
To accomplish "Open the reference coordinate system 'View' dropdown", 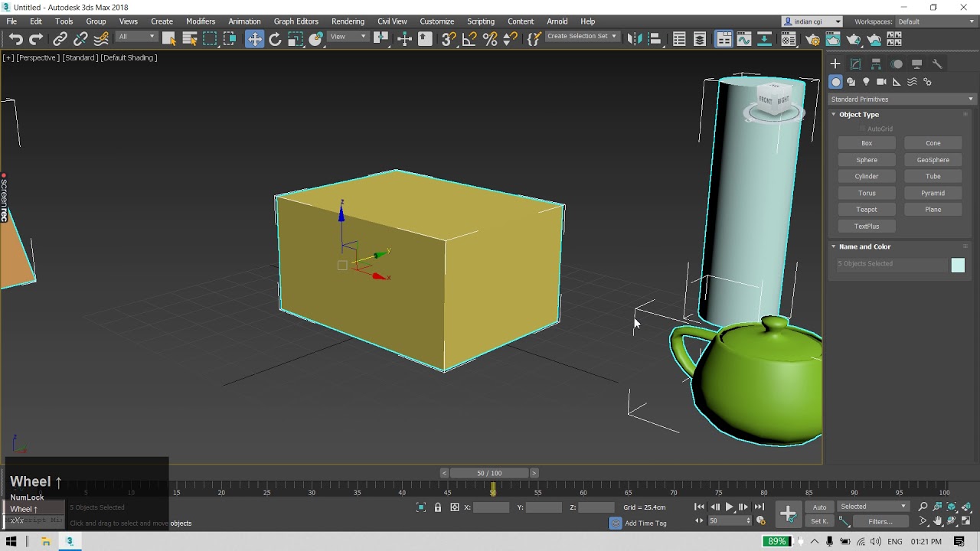I will pyautogui.click(x=348, y=37).
